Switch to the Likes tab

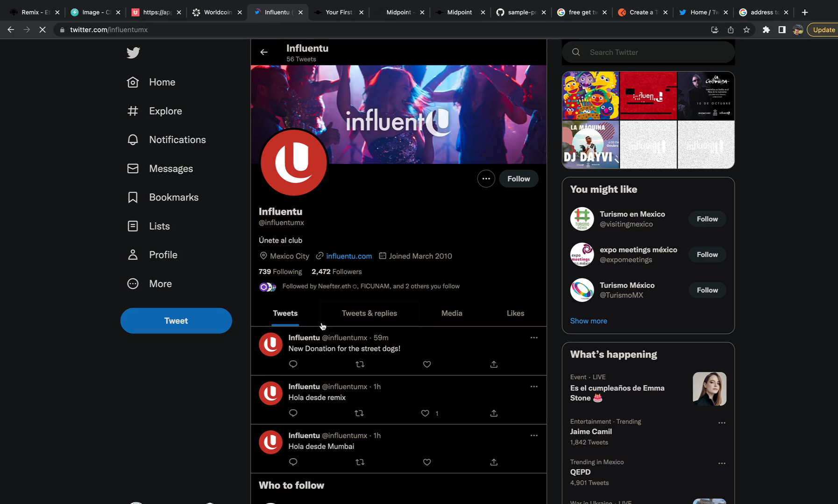pyautogui.click(x=515, y=313)
